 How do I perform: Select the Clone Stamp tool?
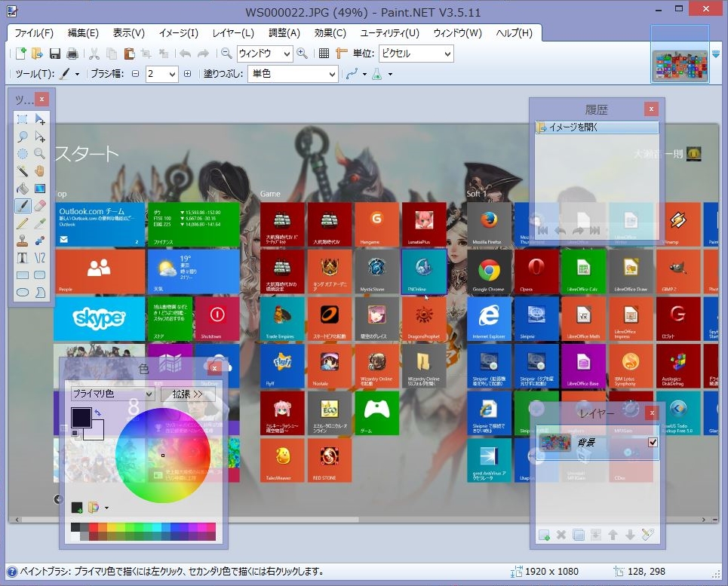tap(23, 241)
